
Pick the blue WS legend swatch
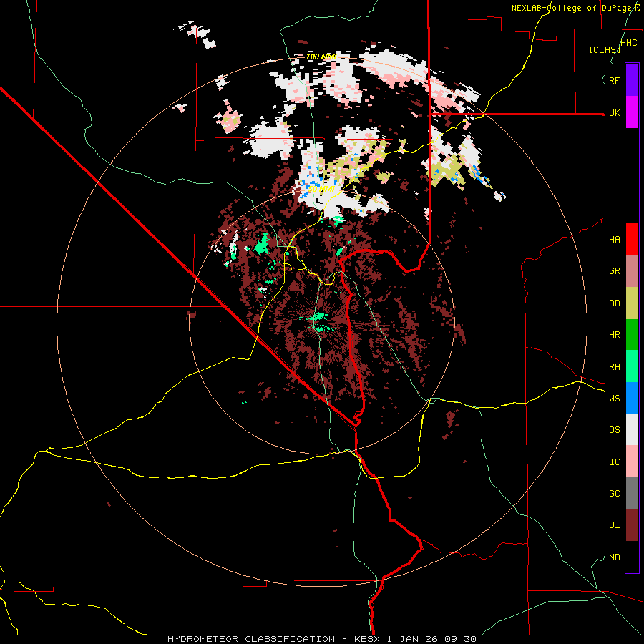point(632,398)
